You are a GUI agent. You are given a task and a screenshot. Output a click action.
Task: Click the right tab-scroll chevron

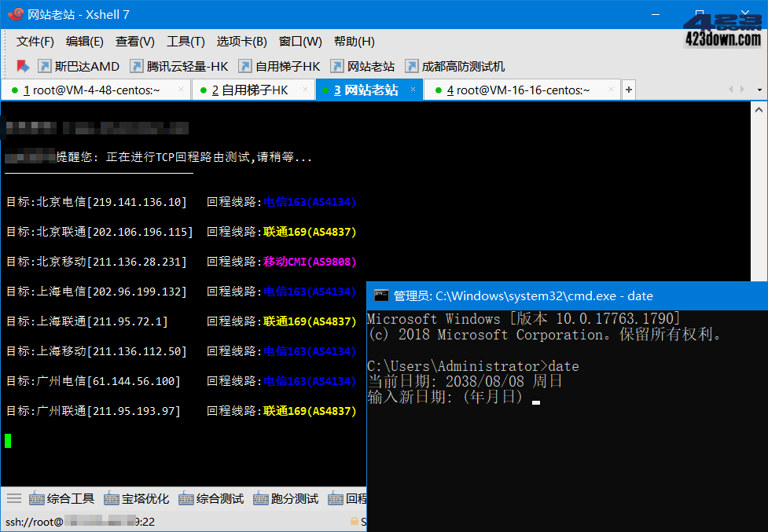pos(742,90)
